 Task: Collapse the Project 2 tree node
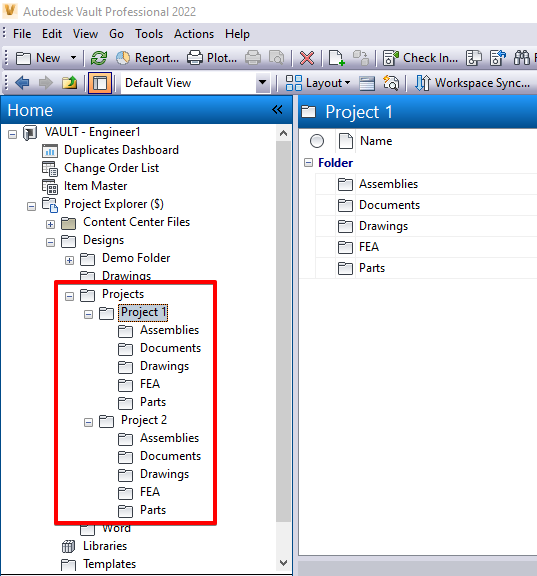pos(88,422)
